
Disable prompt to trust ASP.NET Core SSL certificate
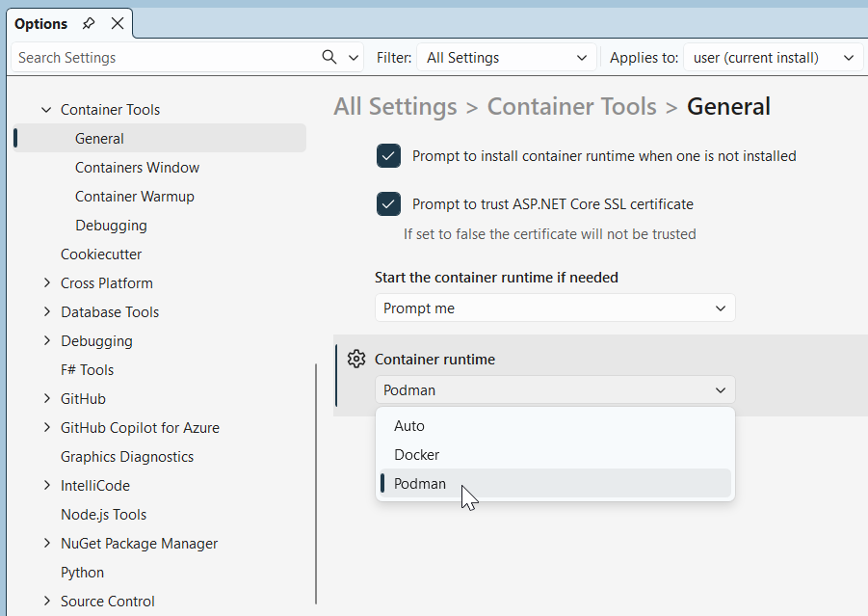(x=388, y=203)
